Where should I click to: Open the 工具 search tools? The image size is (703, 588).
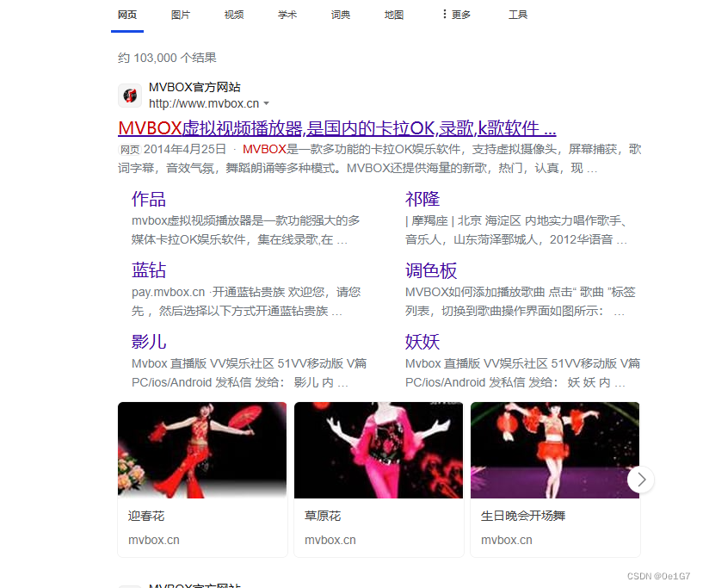[518, 15]
